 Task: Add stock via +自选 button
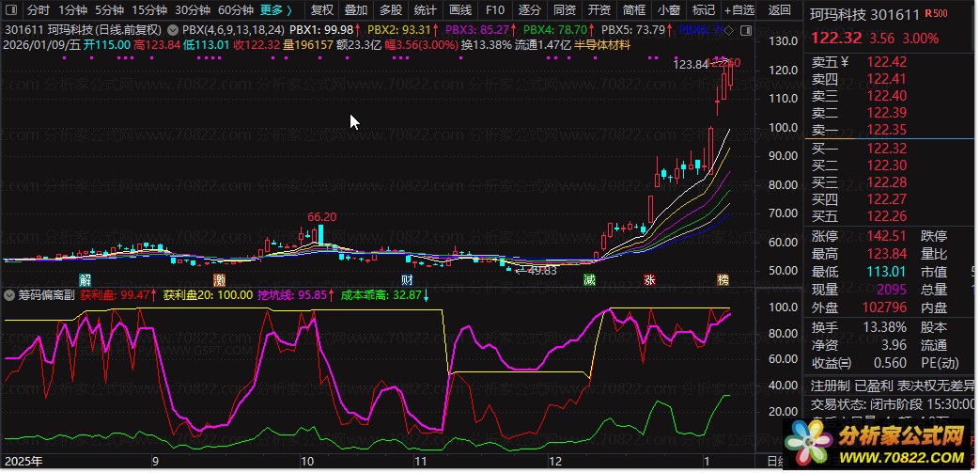[740, 10]
